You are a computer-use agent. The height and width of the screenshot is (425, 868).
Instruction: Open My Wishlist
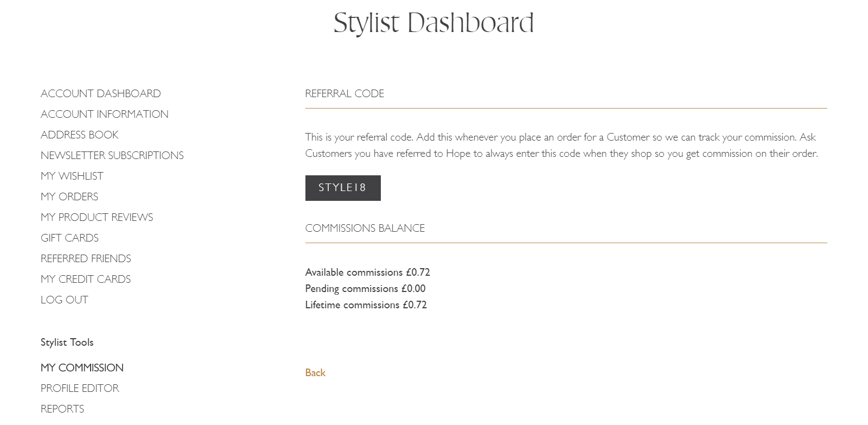pyautogui.click(x=72, y=176)
